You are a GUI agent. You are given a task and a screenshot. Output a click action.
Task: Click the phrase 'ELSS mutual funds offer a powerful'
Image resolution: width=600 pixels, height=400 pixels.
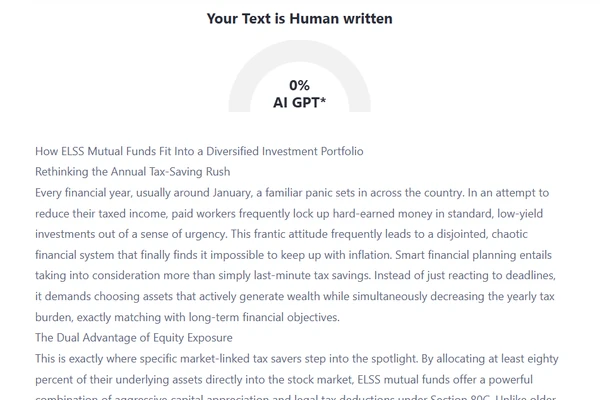[445, 379]
